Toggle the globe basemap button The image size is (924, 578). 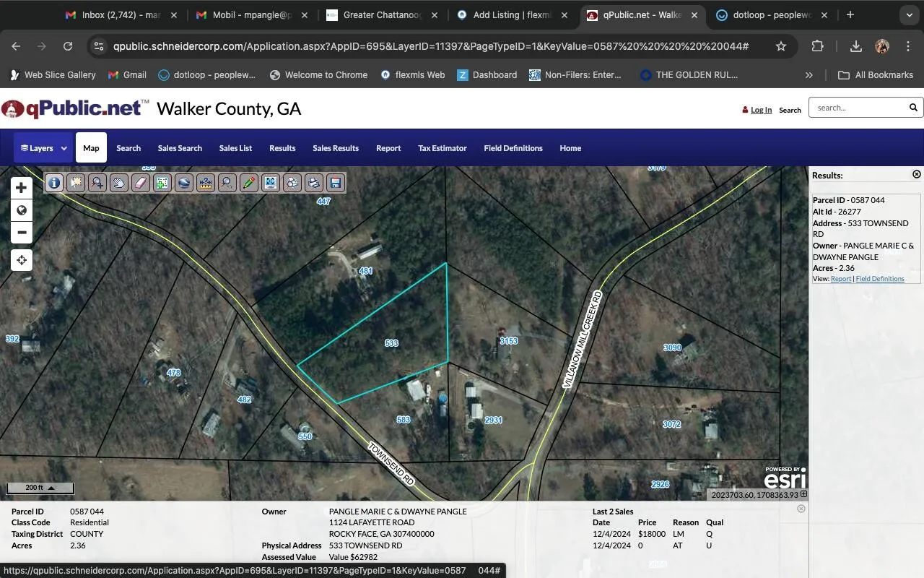pos(22,210)
